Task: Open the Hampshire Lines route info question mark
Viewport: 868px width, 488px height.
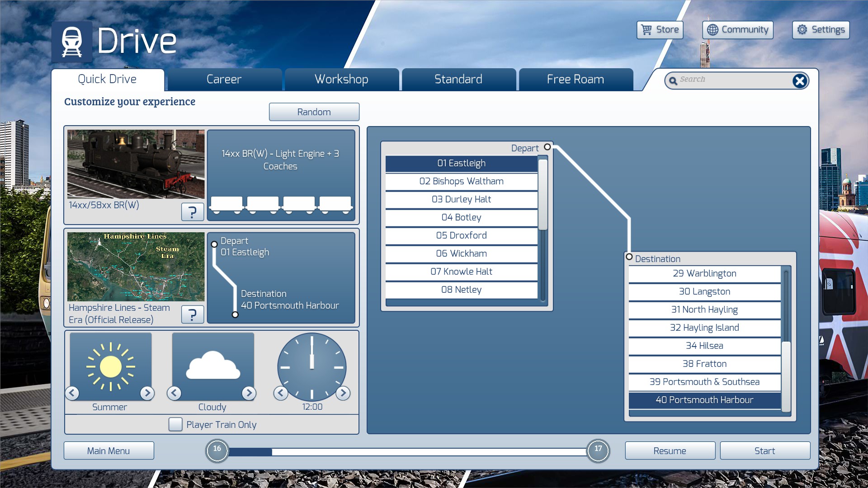Action: tap(192, 314)
